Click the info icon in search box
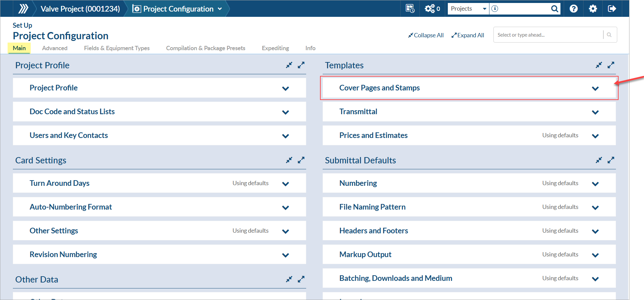 pos(495,9)
